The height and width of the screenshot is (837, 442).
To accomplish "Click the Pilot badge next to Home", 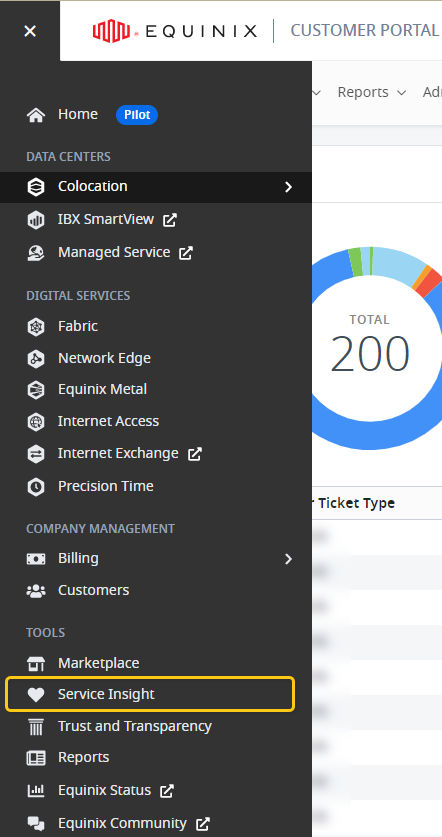I will pyautogui.click(x=137, y=115).
